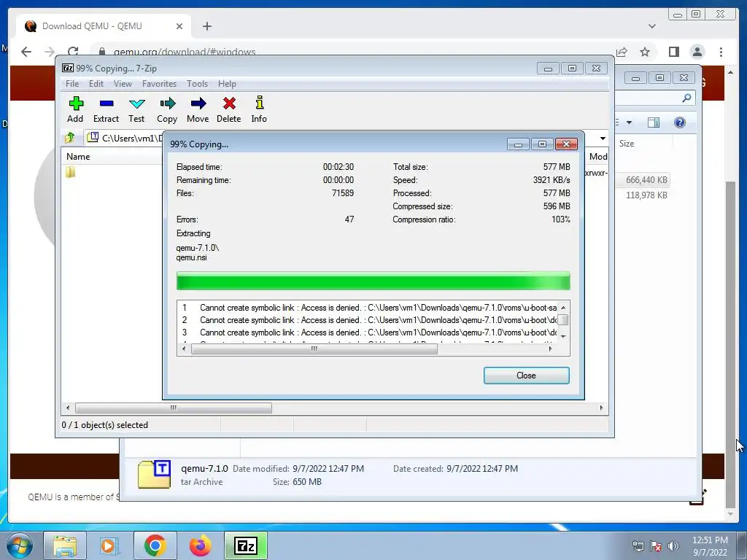Open the Favorites menu in 7-Zip
The height and width of the screenshot is (560, 747).
tap(159, 84)
